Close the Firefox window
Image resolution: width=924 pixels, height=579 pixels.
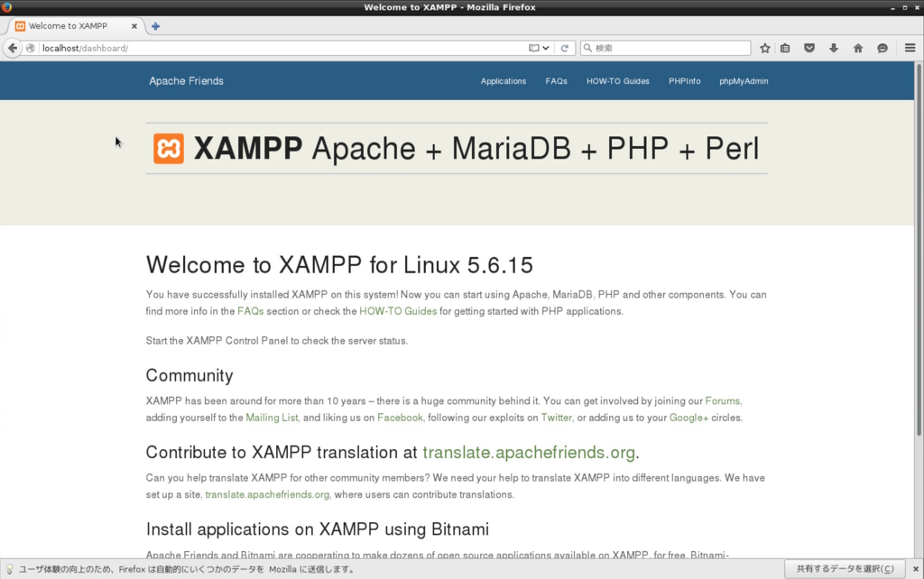tap(917, 7)
